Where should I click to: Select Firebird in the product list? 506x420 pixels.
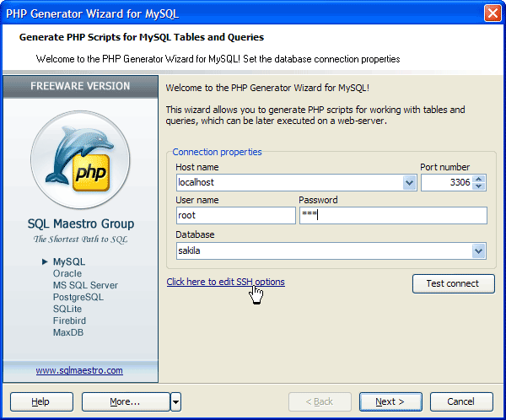(x=69, y=320)
